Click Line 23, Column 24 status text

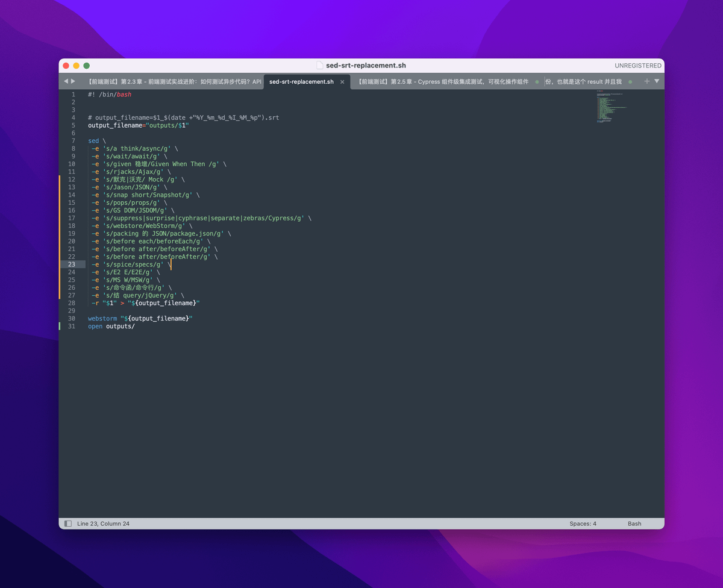click(x=103, y=524)
